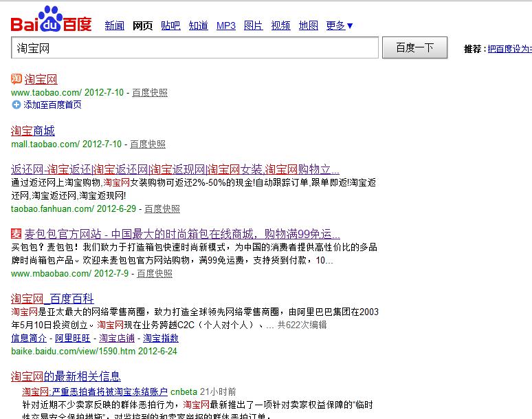Click the orange Taobao favicon icon

point(16,79)
